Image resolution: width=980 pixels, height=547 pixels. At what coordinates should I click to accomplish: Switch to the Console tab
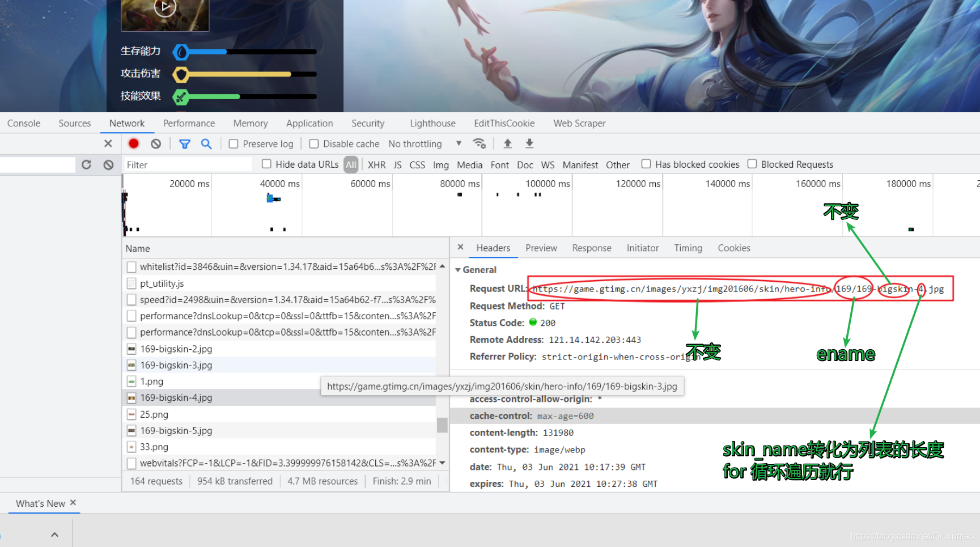point(24,123)
